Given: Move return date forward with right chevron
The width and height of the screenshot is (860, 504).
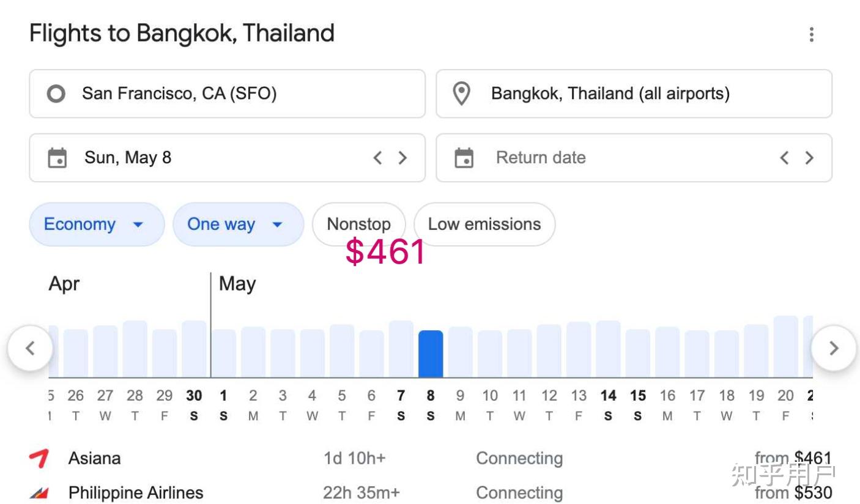Looking at the screenshot, I should [809, 158].
